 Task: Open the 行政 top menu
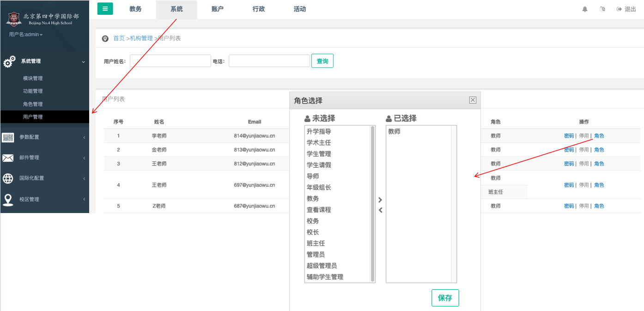259,9
